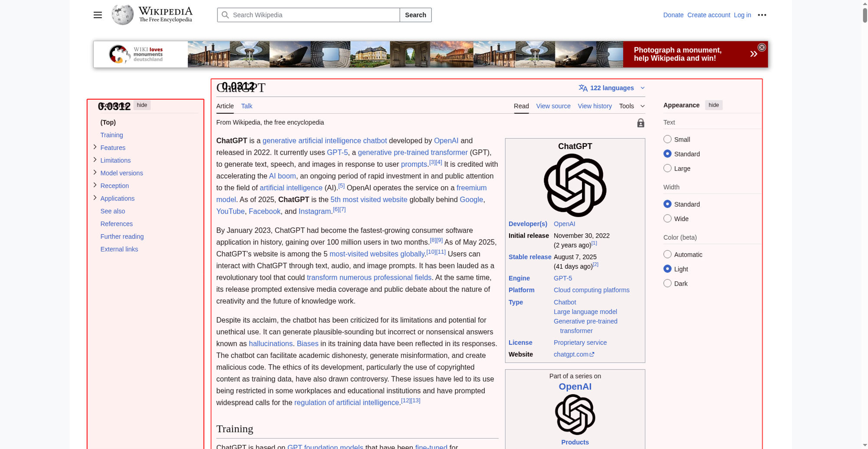The height and width of the screenshot is (449, 868).
Task: Jump to (Top) in contents
Action: tap(108, 122)
